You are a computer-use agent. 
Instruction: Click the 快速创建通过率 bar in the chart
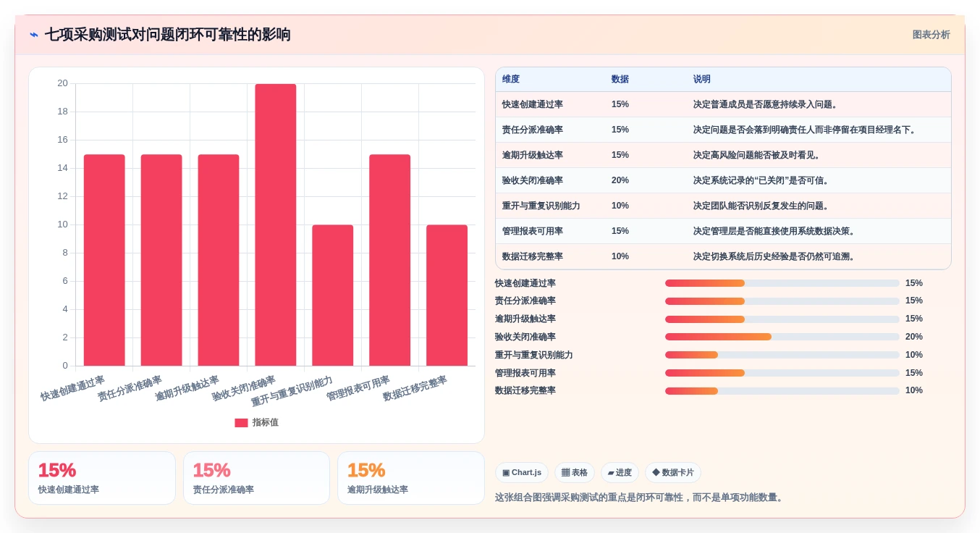click(104, 260)
